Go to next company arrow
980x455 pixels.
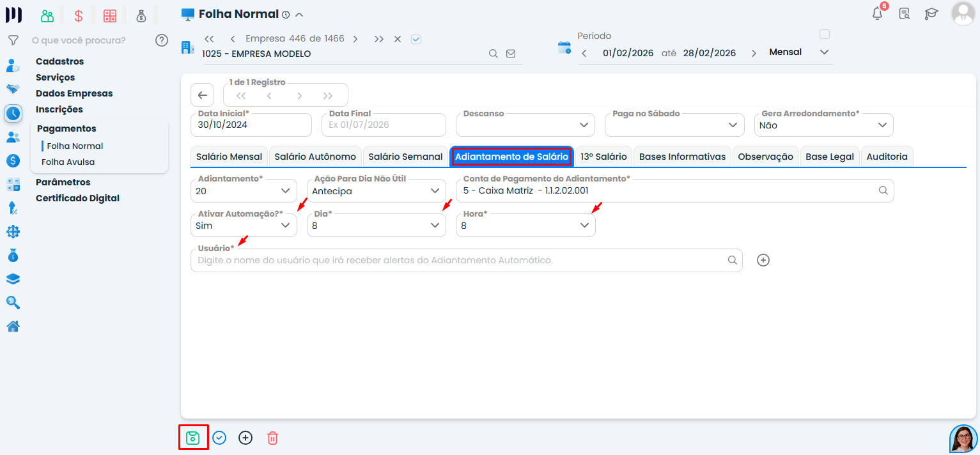(355, 39)
